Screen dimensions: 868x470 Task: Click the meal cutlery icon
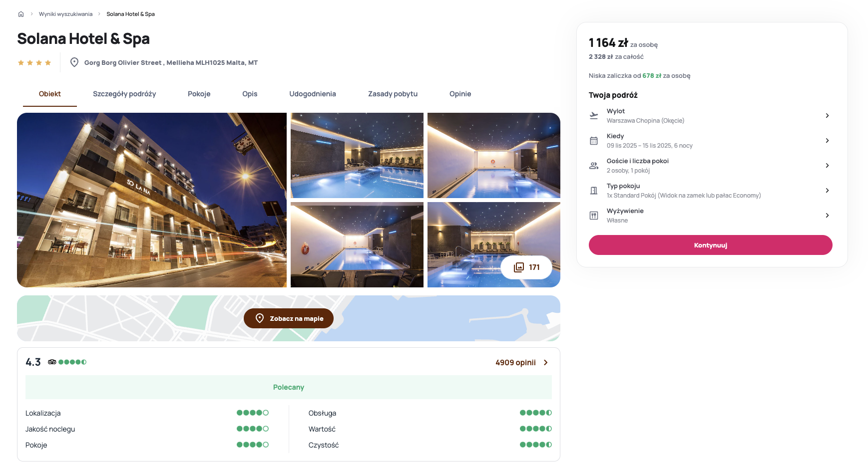tap(594, 216)
